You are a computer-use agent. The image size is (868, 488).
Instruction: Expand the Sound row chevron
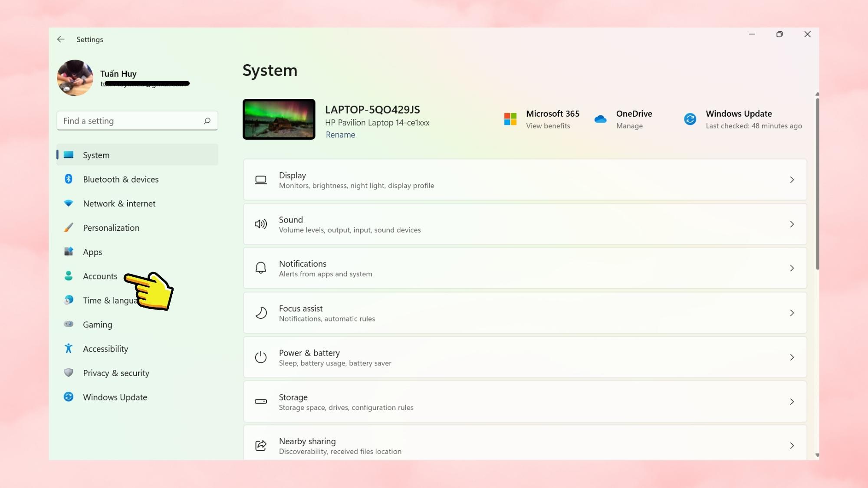click(792, 224)
